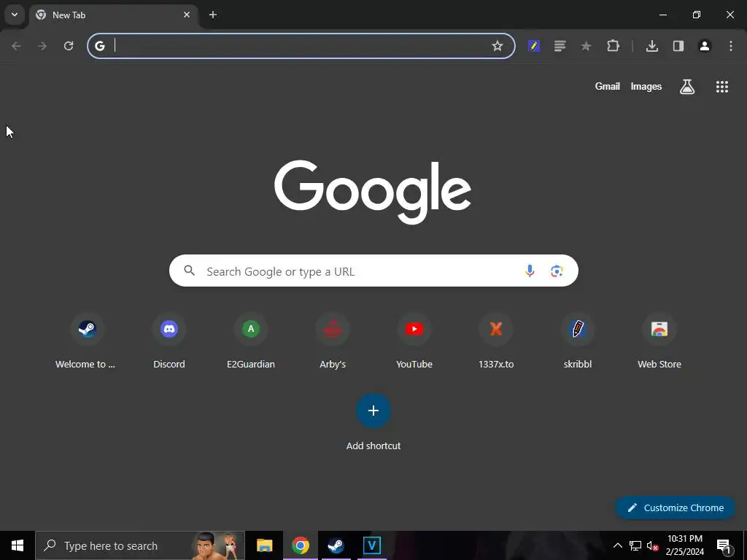Switch to Steam in the taskbar

336,545
